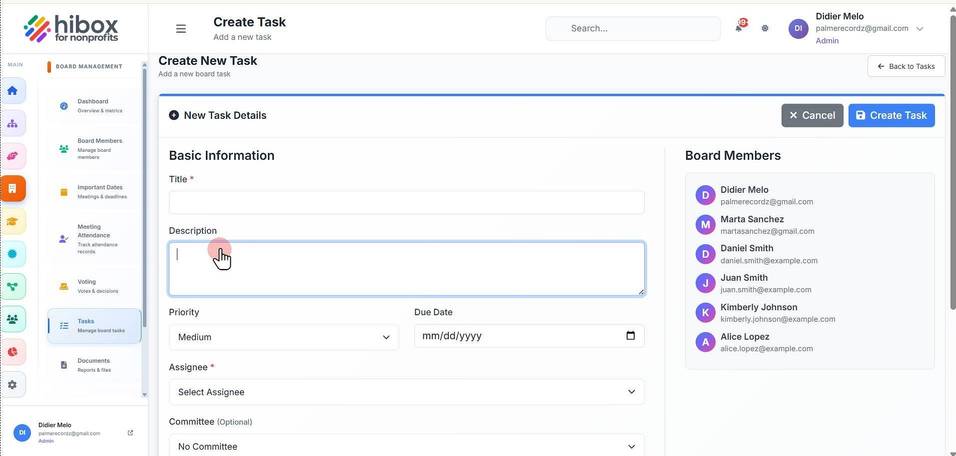Click Juan Smith's avatar in Board Members
This screenshot has width=956, height=456.
(705, 283)
